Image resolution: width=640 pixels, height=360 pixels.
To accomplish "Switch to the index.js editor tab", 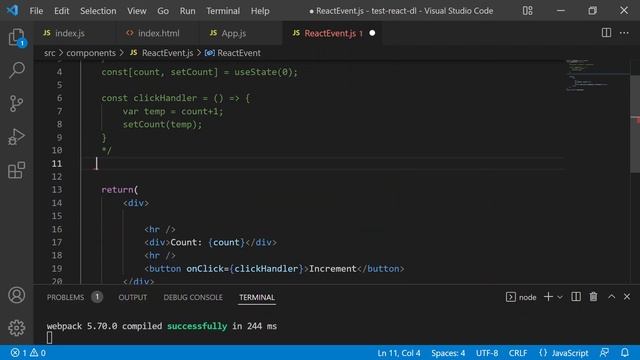I will coord(74,33).
